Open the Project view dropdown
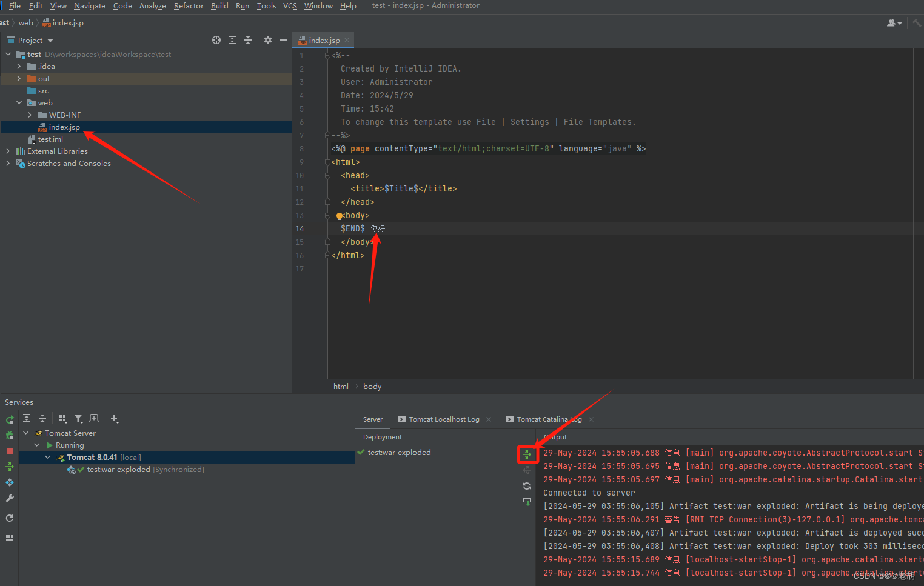The height and width of the screenshot is (586, 924). point(30,41)
